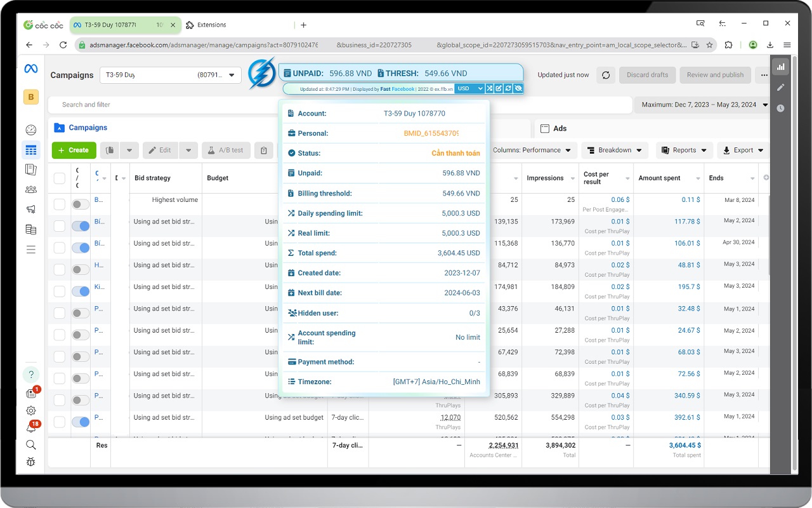This screenshot has width=812, height=508.
Task: Bookmark page with star icon
Action: point(710,45)
